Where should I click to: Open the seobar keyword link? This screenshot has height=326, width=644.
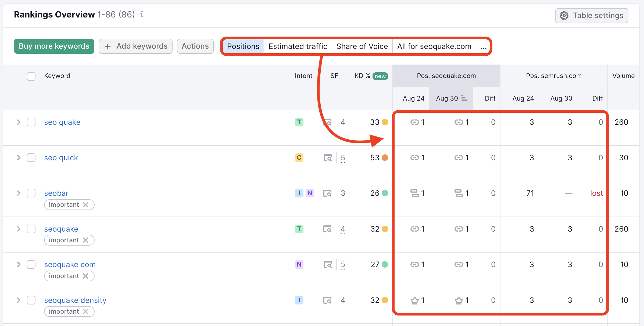(56, 193)
